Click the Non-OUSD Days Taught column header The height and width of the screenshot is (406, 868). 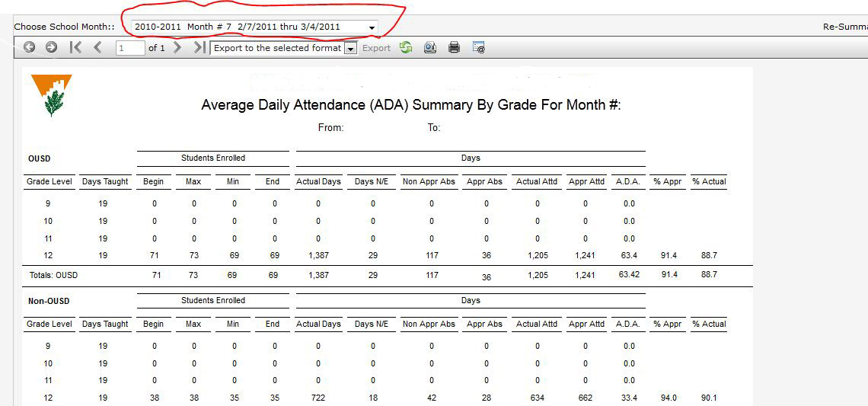(x=105, y=324)
